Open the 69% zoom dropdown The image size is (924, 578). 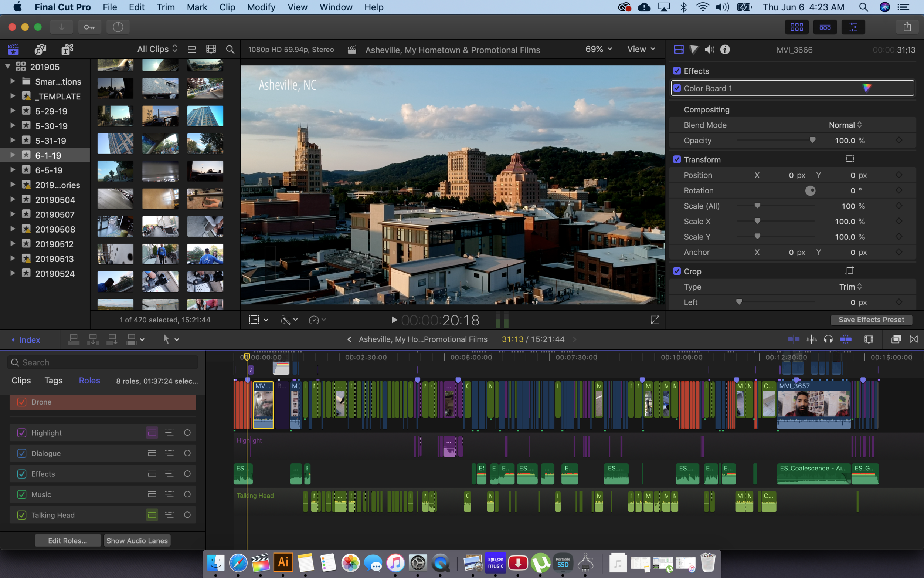coord(598,49)
